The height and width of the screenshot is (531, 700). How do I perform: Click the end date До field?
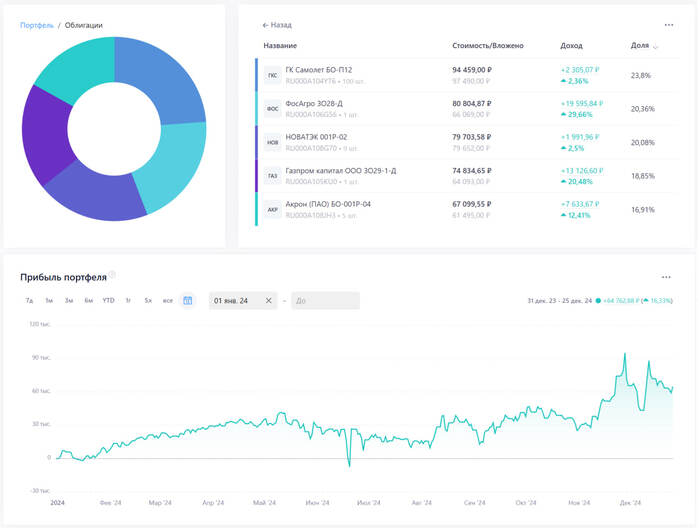(x=325, y=300)
